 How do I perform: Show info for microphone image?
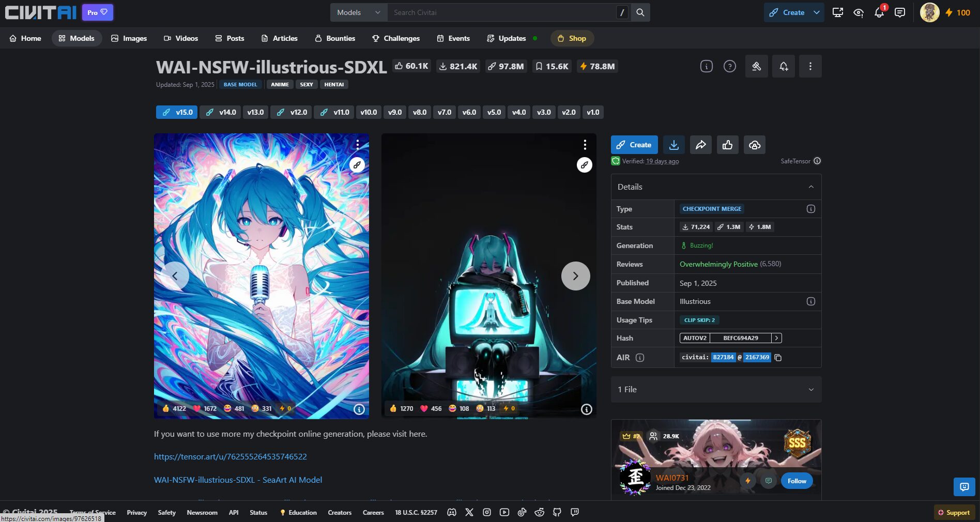tap(359, 409)
